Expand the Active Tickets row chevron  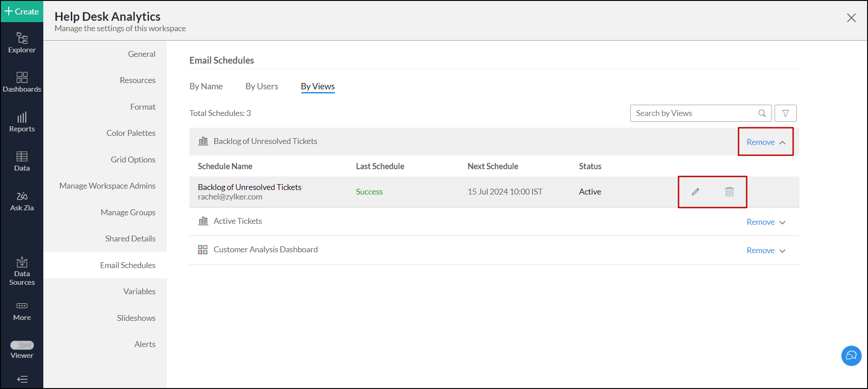coord(782,222)
